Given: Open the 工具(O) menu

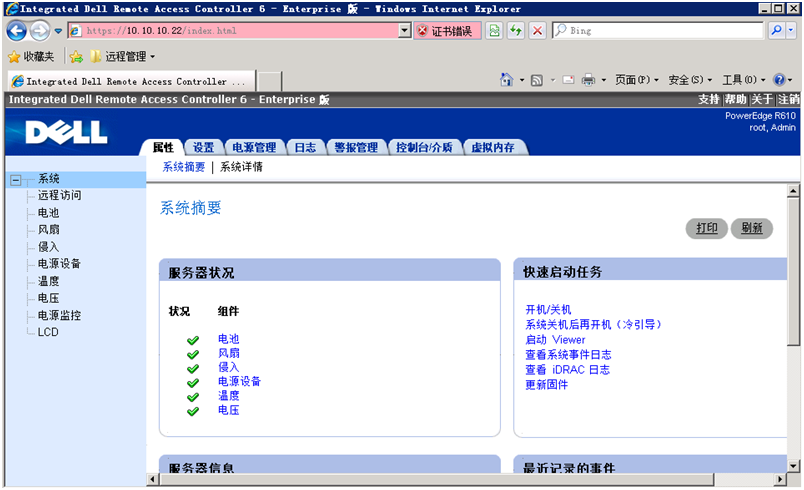Looking at the screenshot, I should click(x=743, y=80).
